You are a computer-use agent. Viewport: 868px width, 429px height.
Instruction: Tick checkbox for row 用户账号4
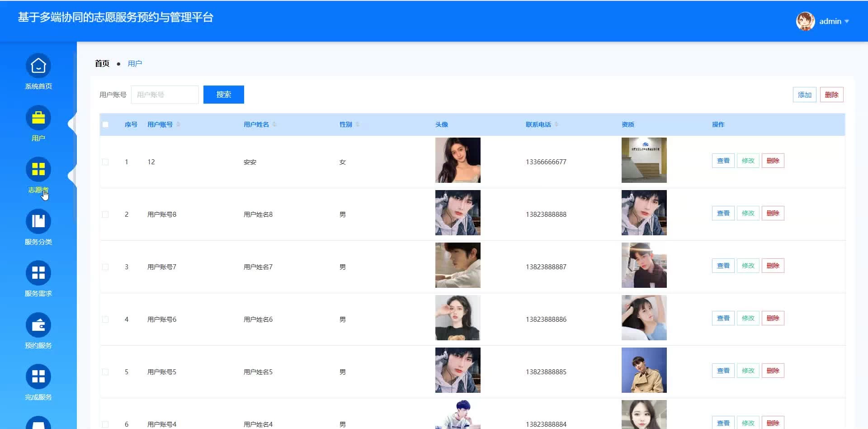point(105,424)
